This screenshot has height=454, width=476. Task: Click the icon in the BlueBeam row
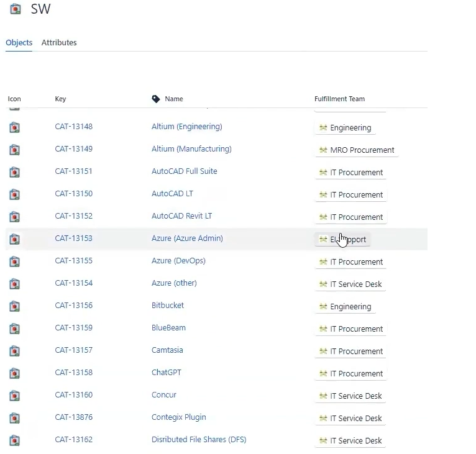point(14,329)
